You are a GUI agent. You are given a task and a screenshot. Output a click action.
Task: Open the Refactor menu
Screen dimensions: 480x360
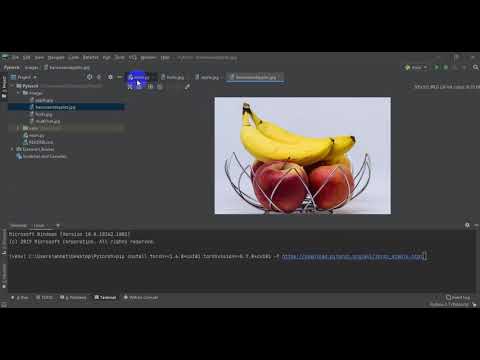(91, 58)
